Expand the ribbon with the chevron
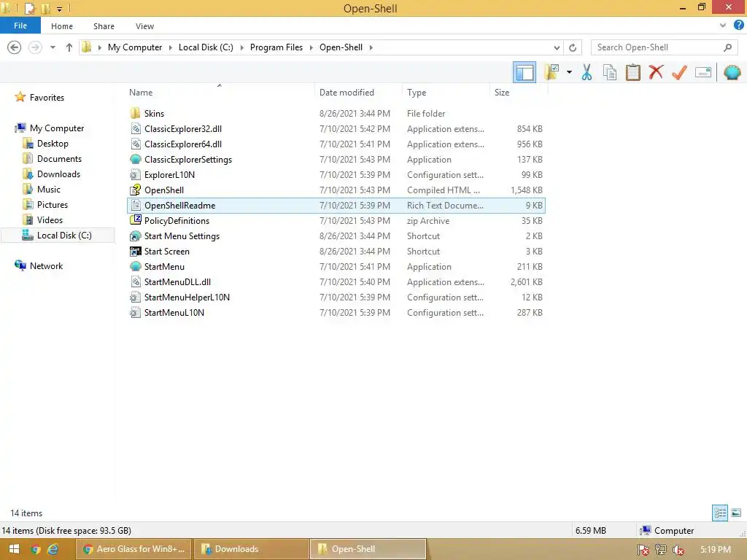 point(723,26)
